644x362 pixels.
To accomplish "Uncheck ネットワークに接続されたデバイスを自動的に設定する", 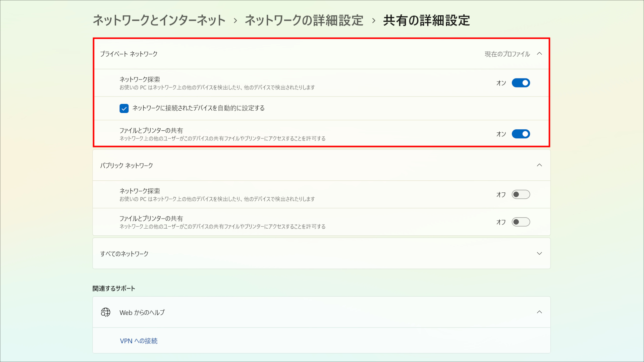I will pos(124,108).
